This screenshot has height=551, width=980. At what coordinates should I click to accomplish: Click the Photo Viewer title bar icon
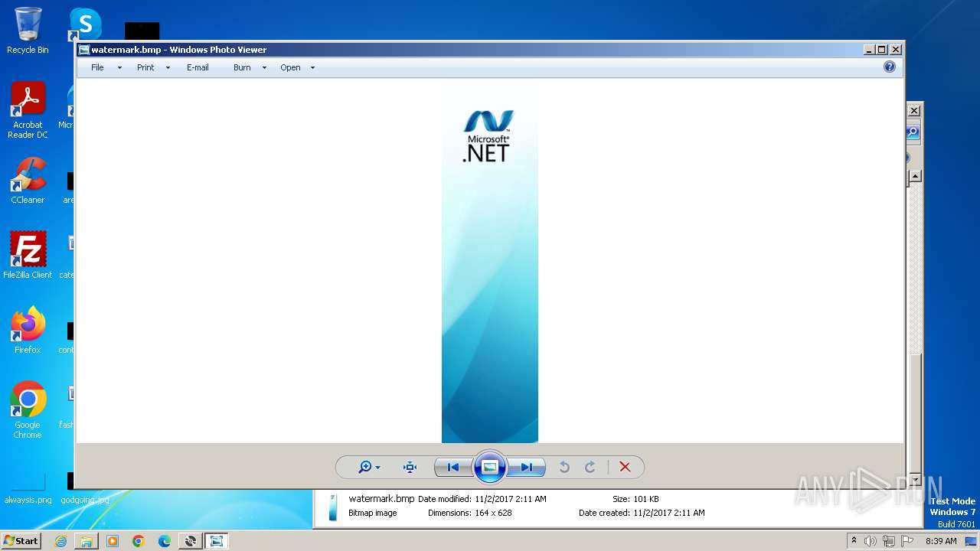tap(83, 50)
